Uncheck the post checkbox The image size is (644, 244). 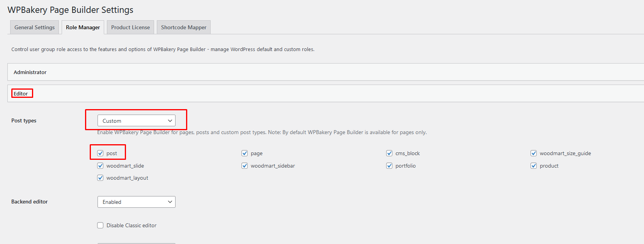click(x=100, y=153)
